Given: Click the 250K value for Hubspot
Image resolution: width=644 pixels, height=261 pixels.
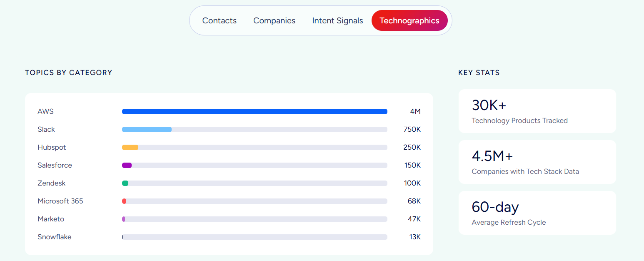Looking at the screenshot, I should click(412, 147).
